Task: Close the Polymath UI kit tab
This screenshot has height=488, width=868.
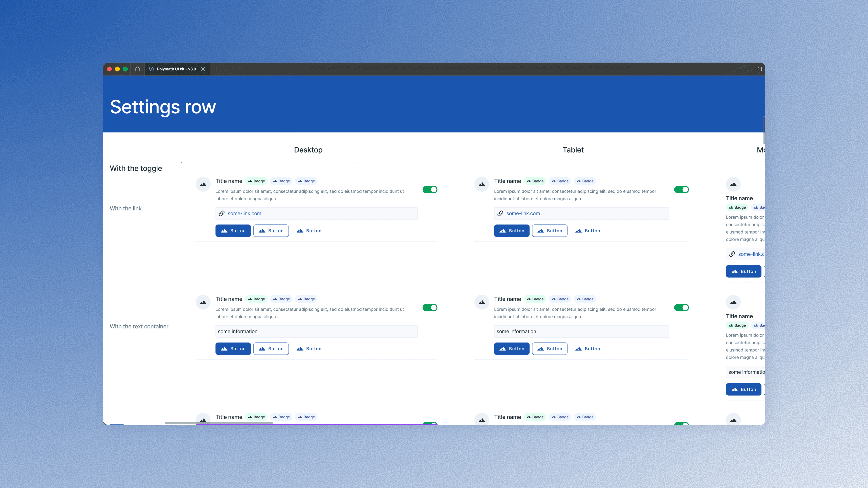Action: point(203,69)
